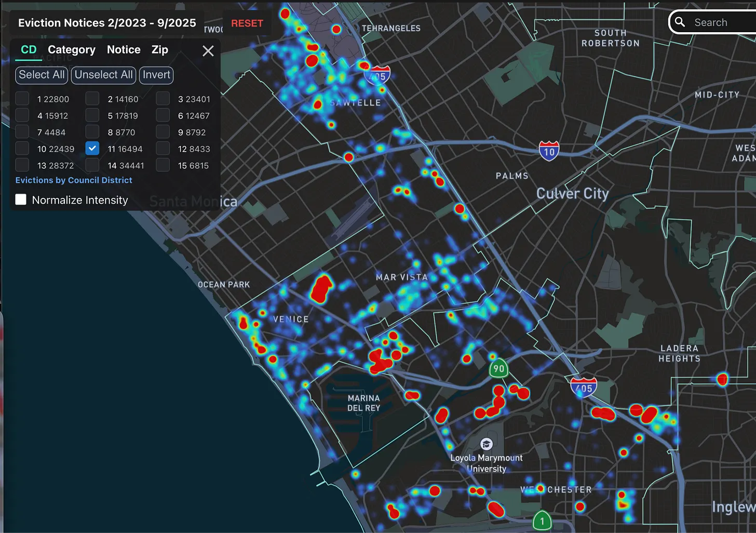Switch to the Category tab
Viewport: 756px width, 533px height.
72,50
